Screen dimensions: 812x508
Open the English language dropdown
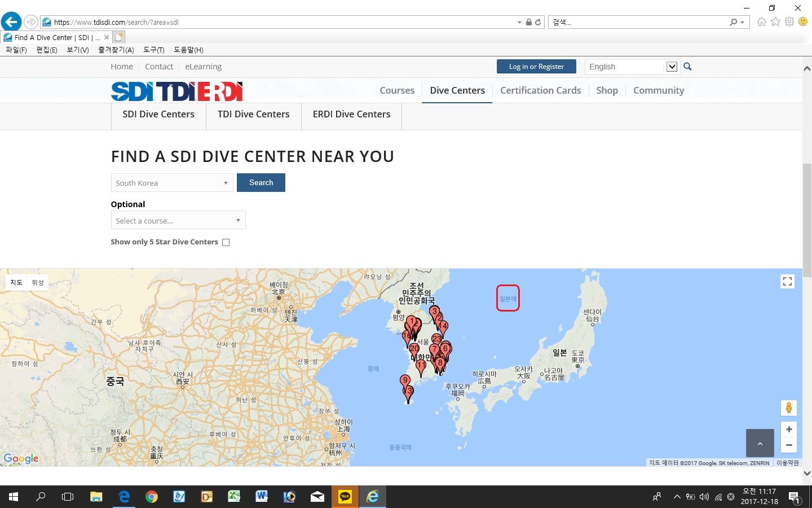[x=632, y=67]
